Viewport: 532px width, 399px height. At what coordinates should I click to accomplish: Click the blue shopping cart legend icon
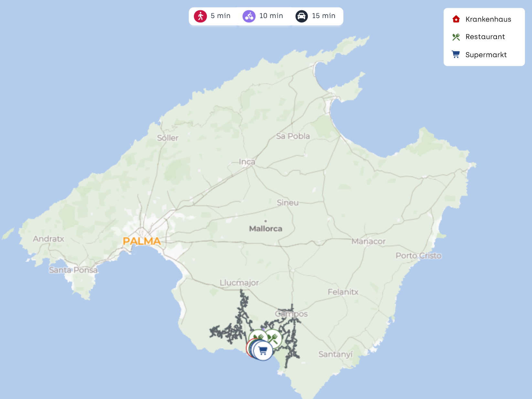click(x=456, y=55)
